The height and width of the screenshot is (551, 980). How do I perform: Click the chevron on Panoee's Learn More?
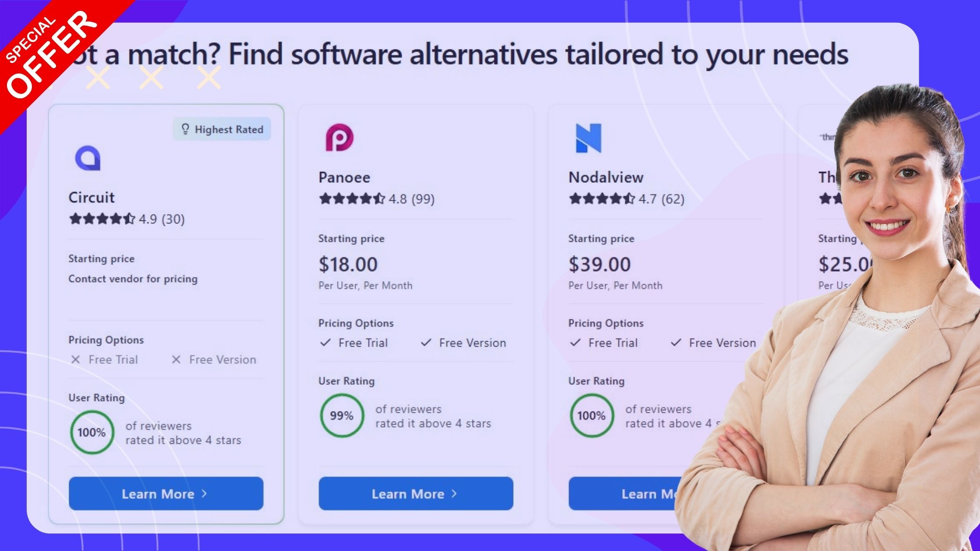(x=454, y=493)
